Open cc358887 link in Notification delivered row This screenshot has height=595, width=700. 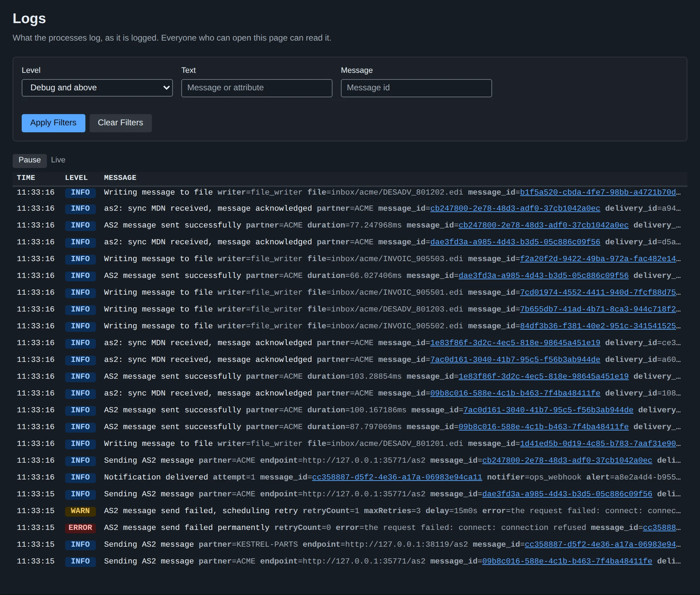click(x=397, y=477)
